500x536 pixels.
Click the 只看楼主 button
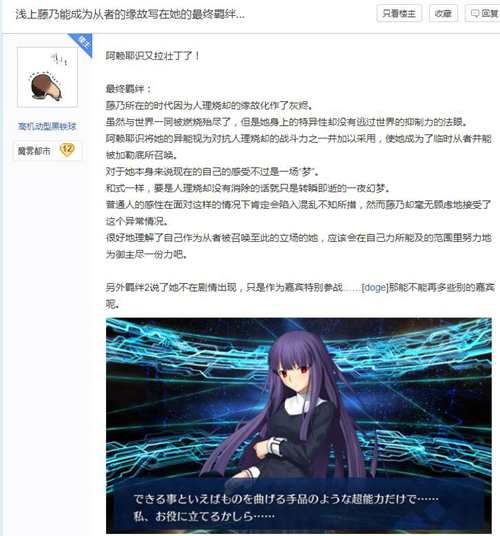(399, 13)
